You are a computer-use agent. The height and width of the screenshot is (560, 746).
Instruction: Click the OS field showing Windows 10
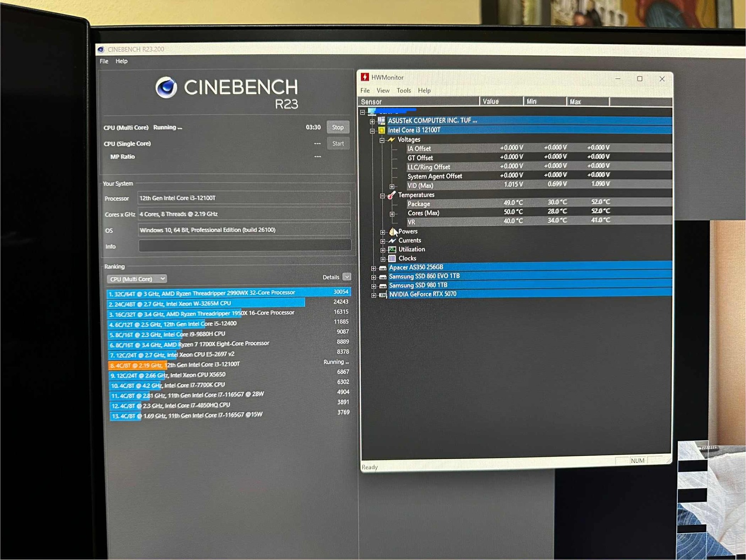[244, 230]
